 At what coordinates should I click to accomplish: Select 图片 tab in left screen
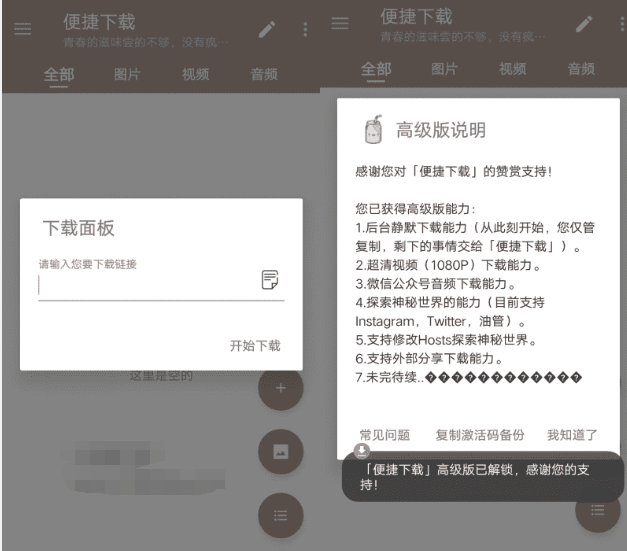point(127,74)
